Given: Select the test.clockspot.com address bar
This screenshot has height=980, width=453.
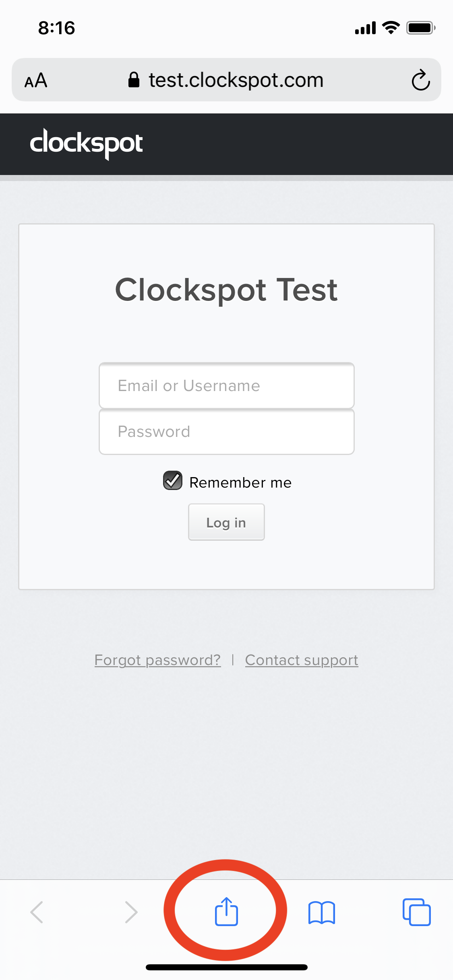Looking at the screenshot, I should [235, 80].
